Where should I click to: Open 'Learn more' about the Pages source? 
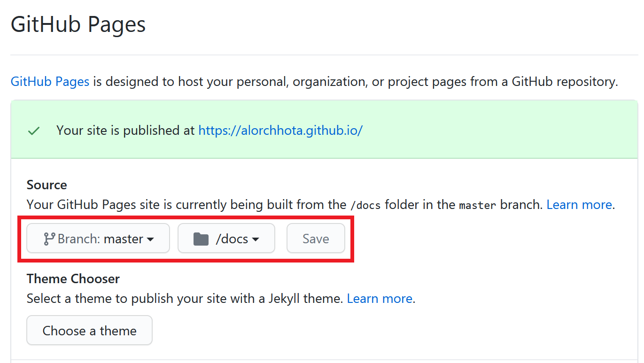tap(579, 204)
